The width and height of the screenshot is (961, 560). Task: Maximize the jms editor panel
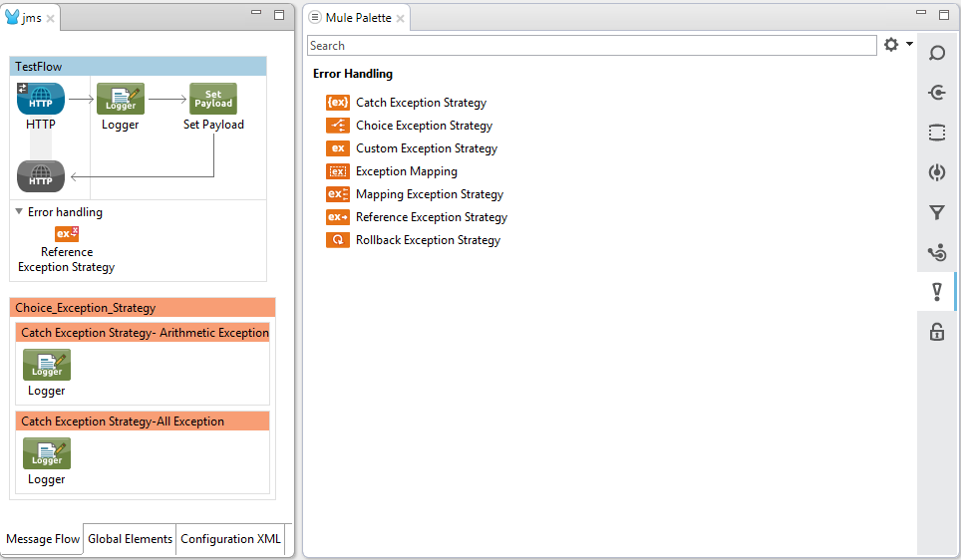[279, 15]
